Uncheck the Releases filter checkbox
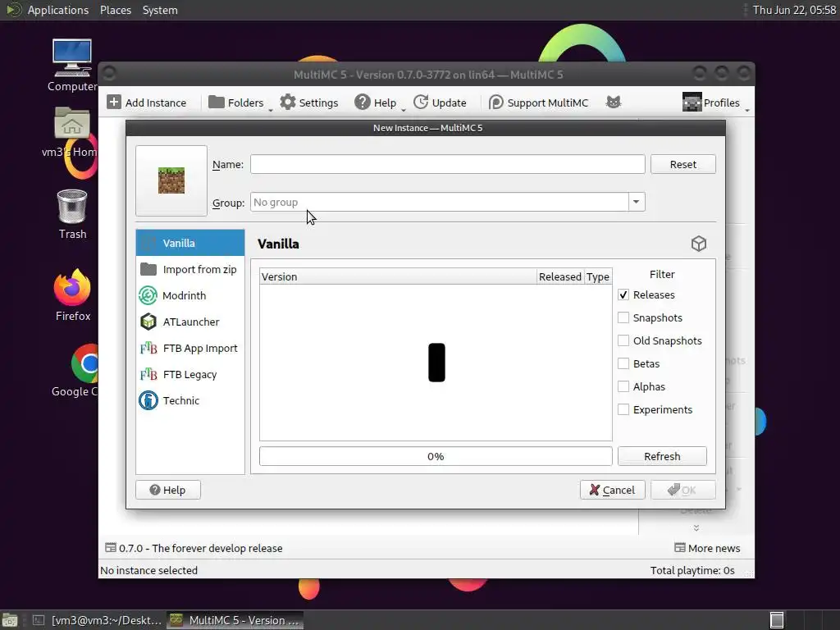This screenshot has height=630, width=840. pyautogui.click(x=623, y=294)
